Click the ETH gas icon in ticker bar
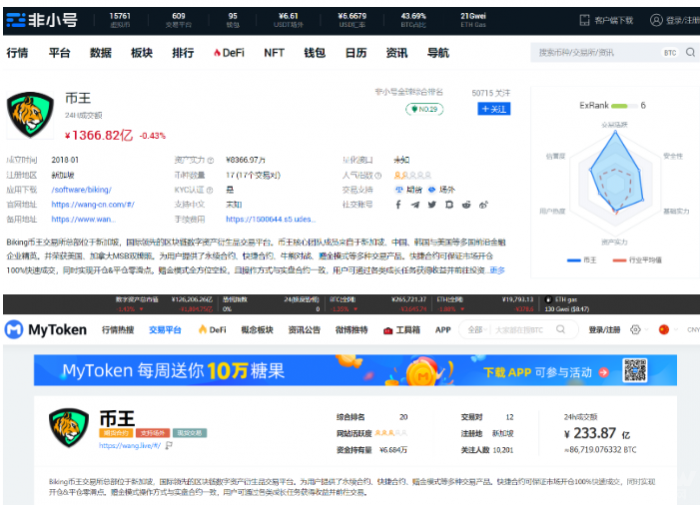The width and height of the screenshot is (700, 505). point(548,300)
